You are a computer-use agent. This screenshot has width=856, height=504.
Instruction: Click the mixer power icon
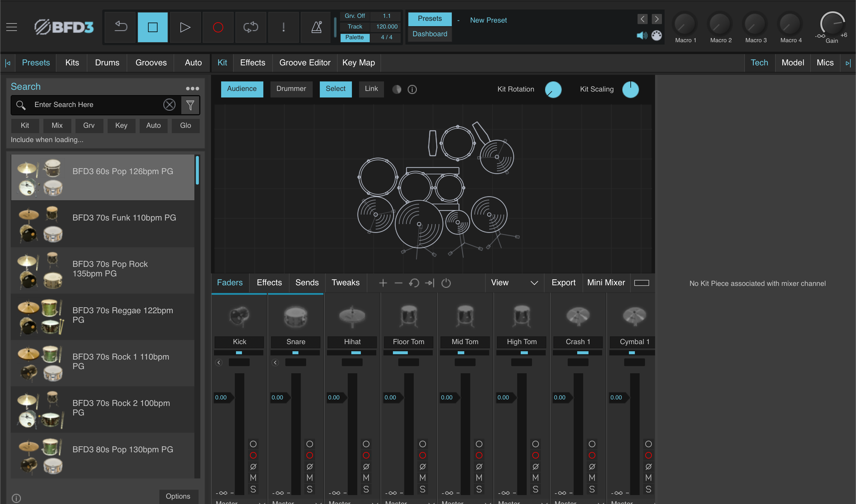[446, 283]
